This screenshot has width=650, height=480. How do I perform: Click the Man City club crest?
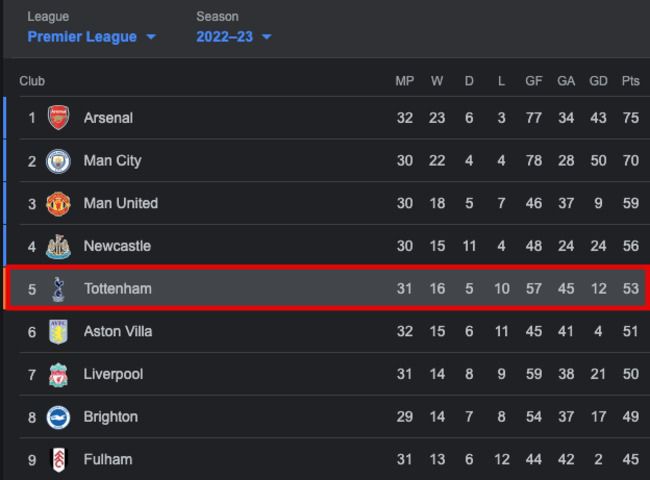coord(58,161)
